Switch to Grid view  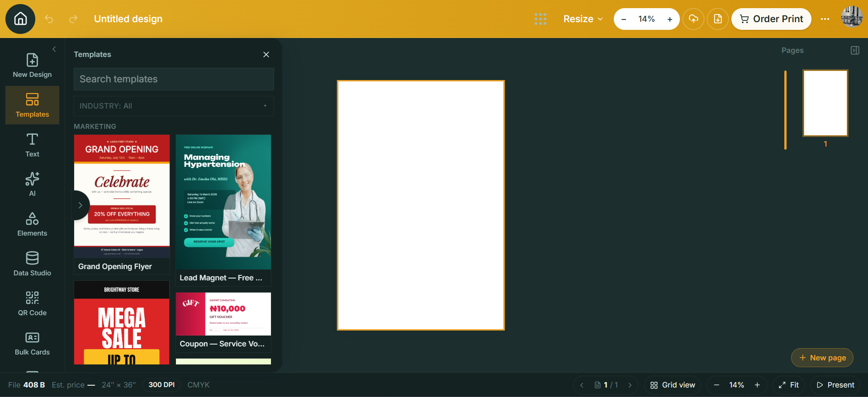[x=673, y=385]
